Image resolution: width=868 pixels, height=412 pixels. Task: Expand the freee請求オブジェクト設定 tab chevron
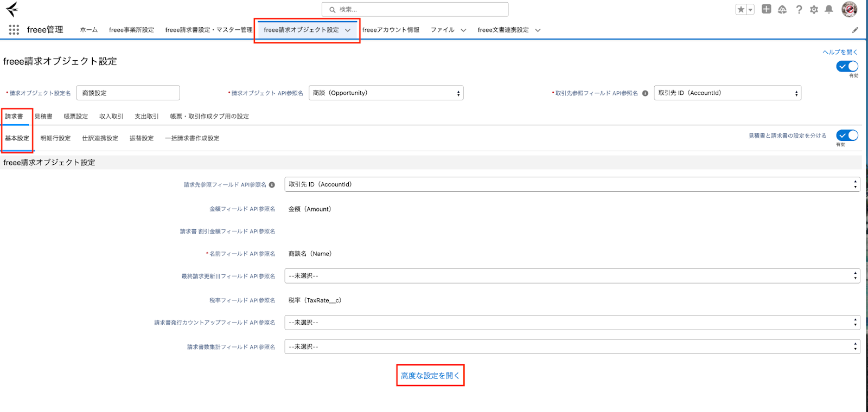(348, 30)
